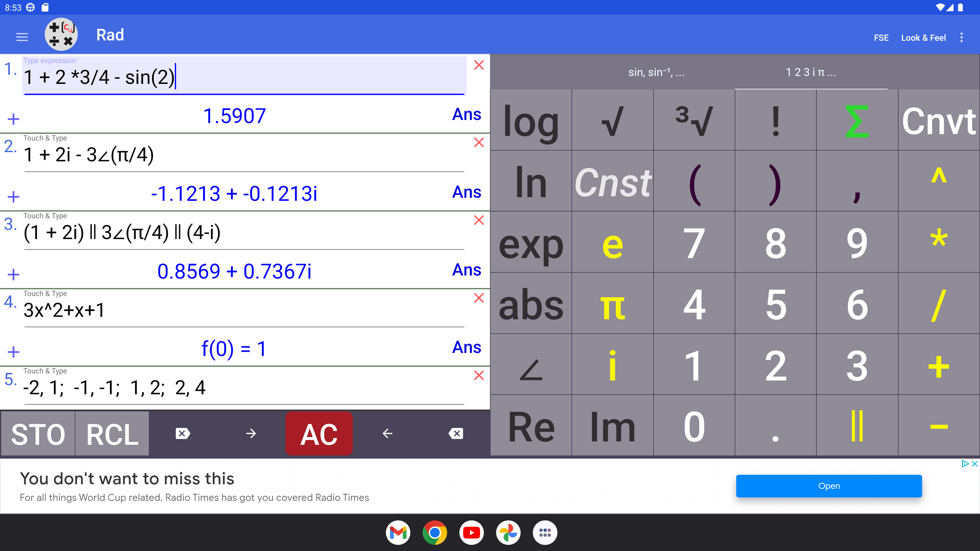The width and height of the screenshot is (980, 551).
Task: Tap the yellow multiply * key
Action: pos(939,242)
